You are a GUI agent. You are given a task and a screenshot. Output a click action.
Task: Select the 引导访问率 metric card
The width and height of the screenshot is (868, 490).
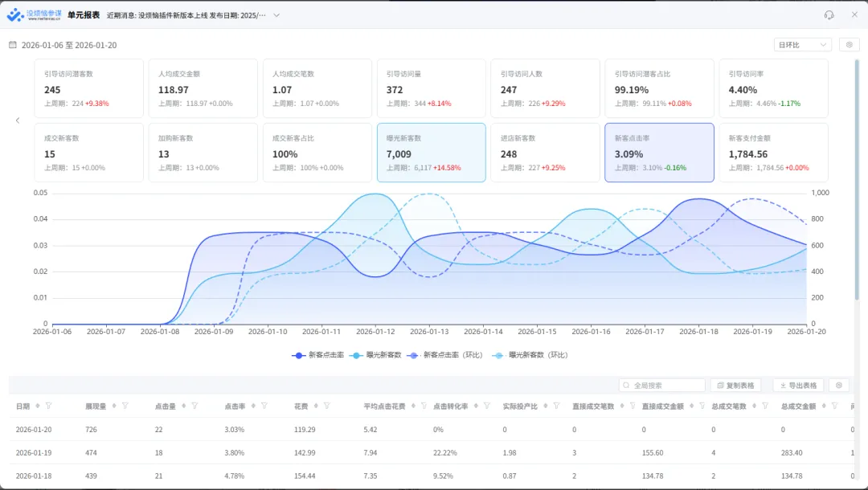click(x=773, y=88)
